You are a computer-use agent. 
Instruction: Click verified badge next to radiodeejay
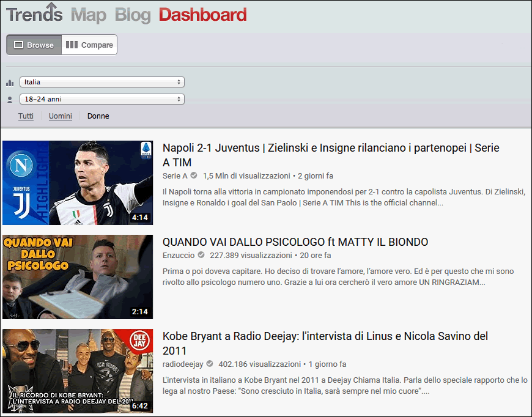coord(210,364)
